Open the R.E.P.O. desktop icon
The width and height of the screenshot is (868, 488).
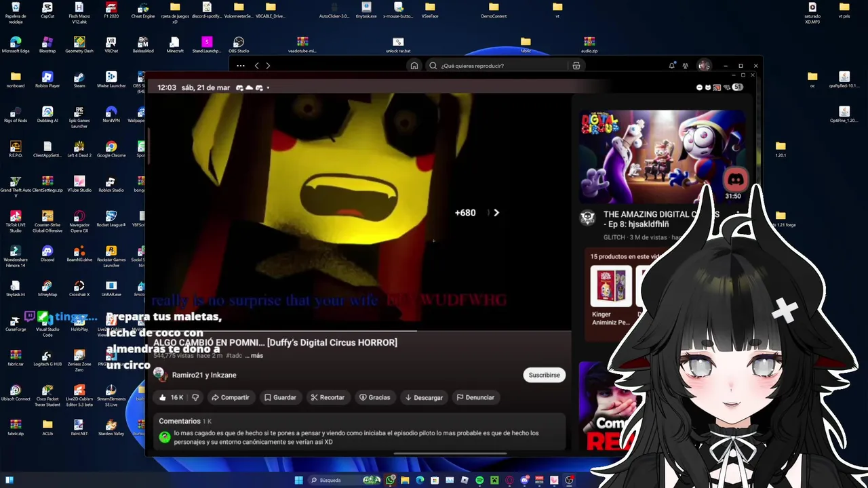[x=16, y=150]
